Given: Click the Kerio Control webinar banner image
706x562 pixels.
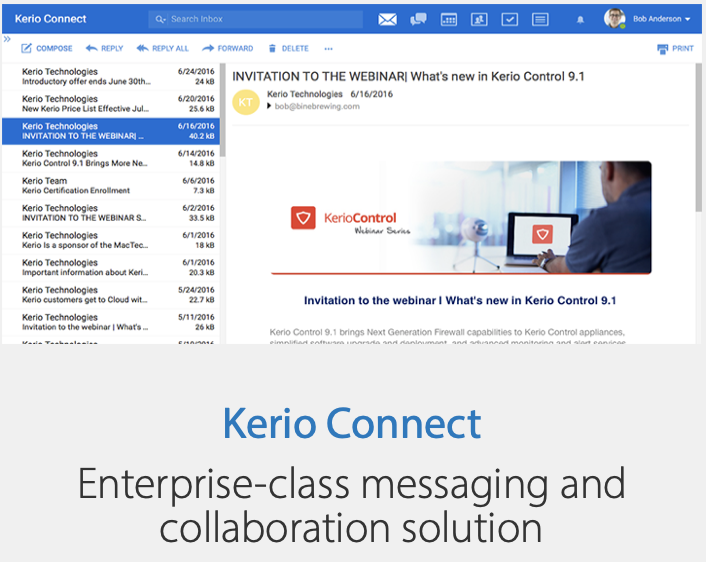Looking at the screenshot, I should 461,218.
